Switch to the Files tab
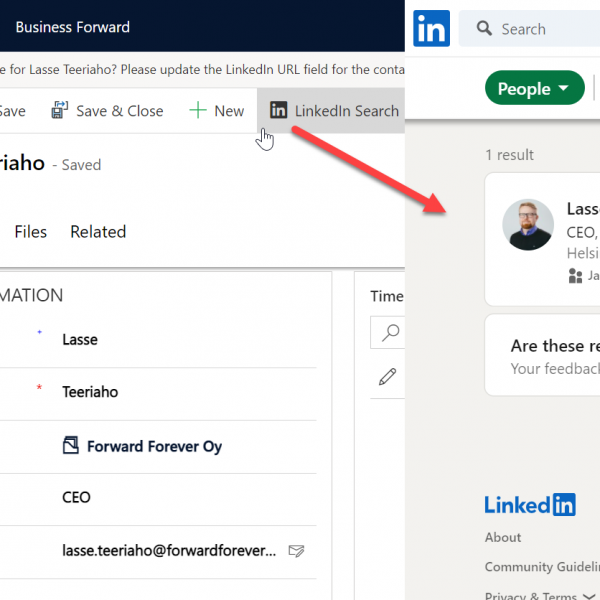Viewport: 600px width, 600px height. 31,232
